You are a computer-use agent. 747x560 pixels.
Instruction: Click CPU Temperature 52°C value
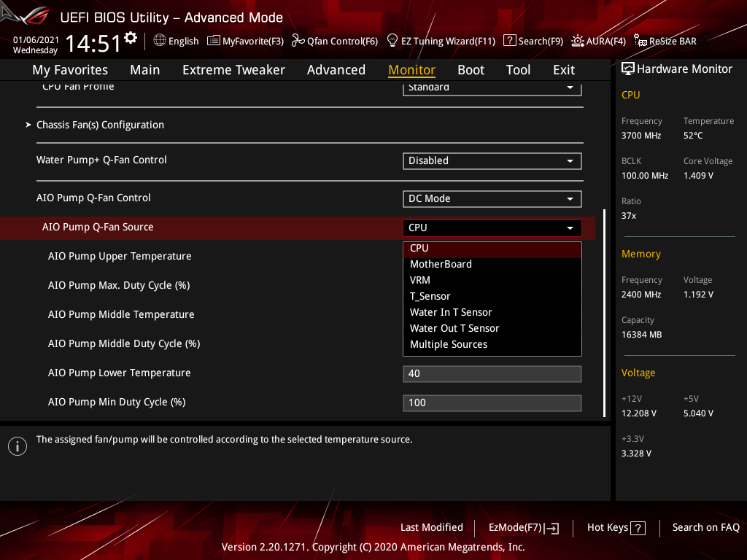[693, 136]
